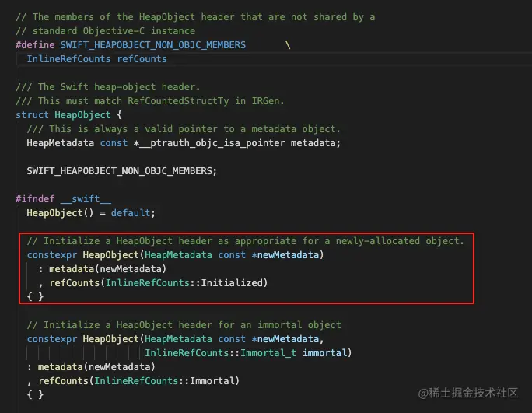This screenshot has height=413, width=532.
Task: Click the '#ifndef __swift__' directive
Action: (64, 199)
